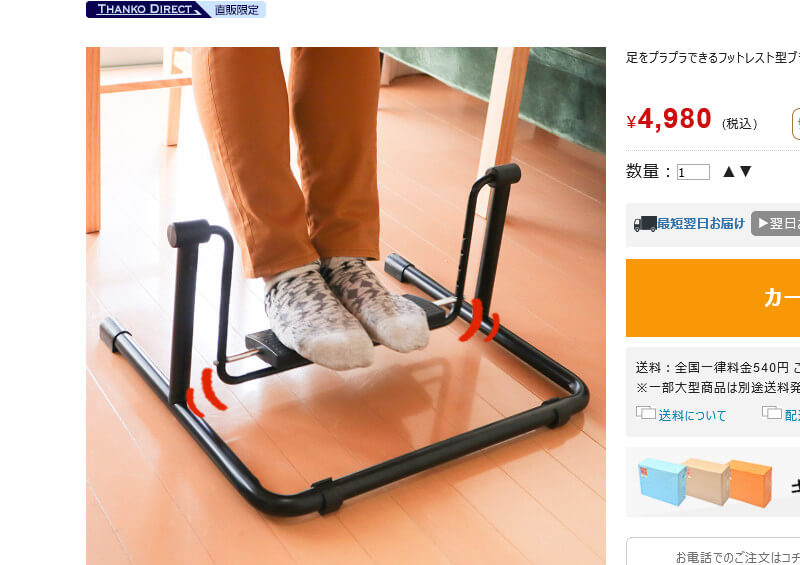The image size is (800, 565).
Task: Click the rounded badge beside the price
Action: 796,124
